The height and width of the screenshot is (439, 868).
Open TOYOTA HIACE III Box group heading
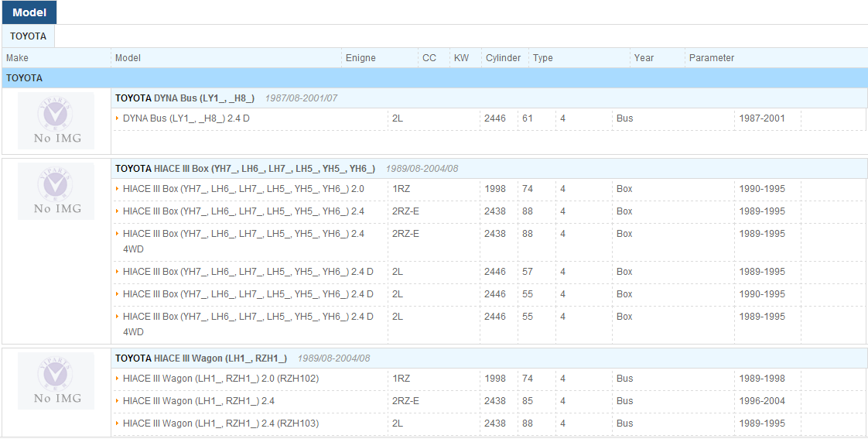pos(245,169)
